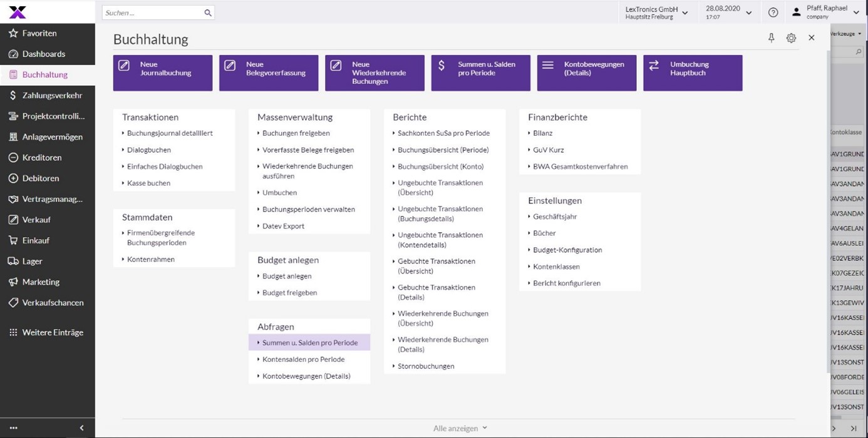Open Kontobewegungen (Details) tile
Screen dimensions: 868x438
click(x=586, y=73)
